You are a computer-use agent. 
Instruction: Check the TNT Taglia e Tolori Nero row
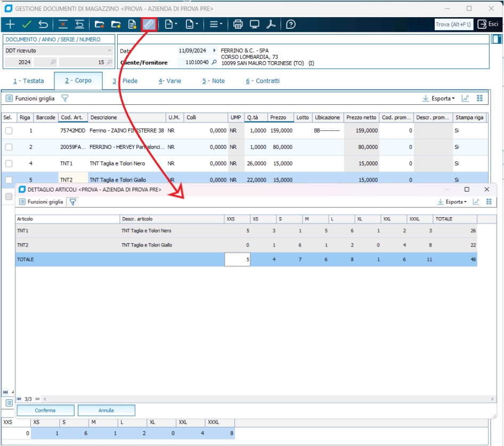[9, 163]
